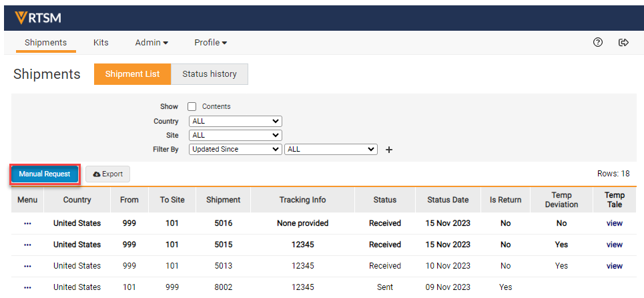
Task: Go to the Kits tab
Action: coord(101,43)
